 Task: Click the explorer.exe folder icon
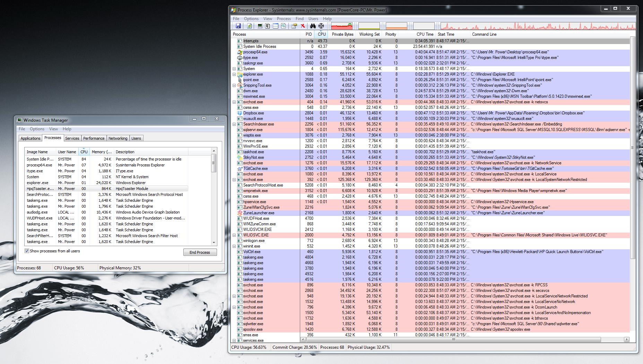pos(240,74)
